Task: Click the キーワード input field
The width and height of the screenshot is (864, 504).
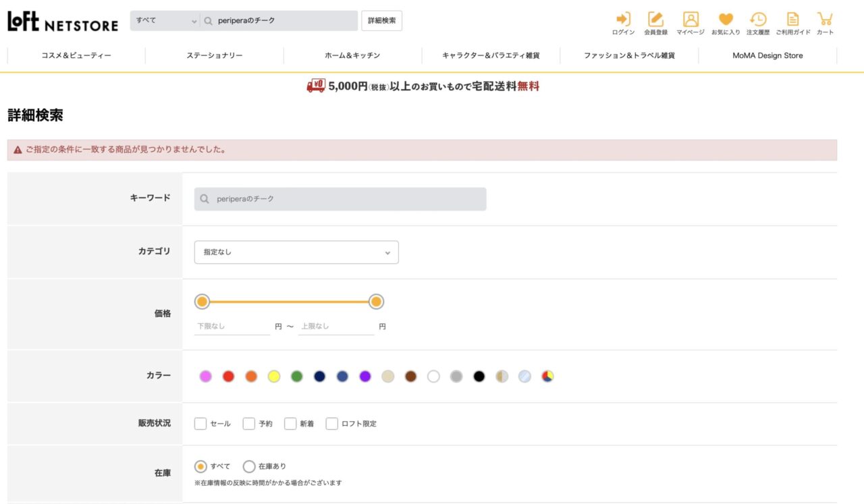Action: (340, 199)
